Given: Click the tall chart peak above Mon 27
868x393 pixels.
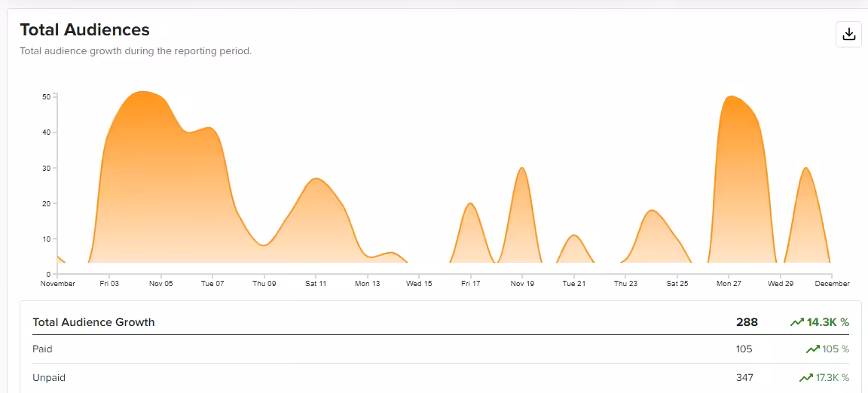Looking at the screenshot, I should coord(731,97).
